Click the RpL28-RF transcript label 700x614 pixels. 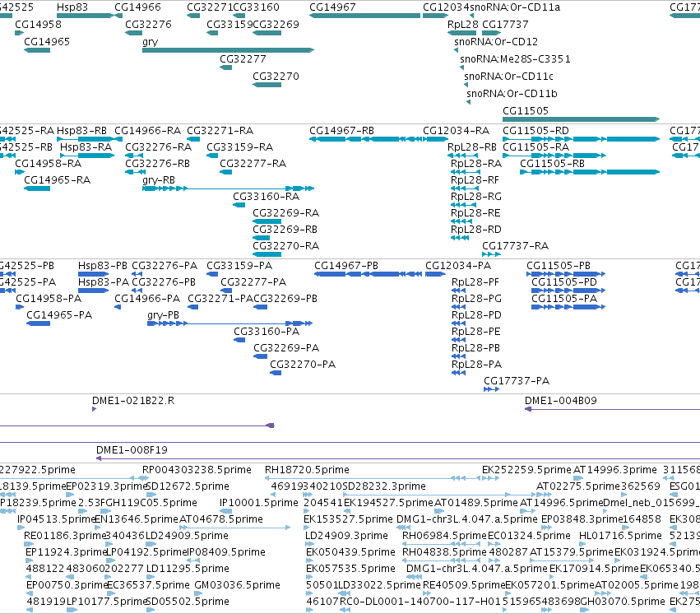point(475,180)
